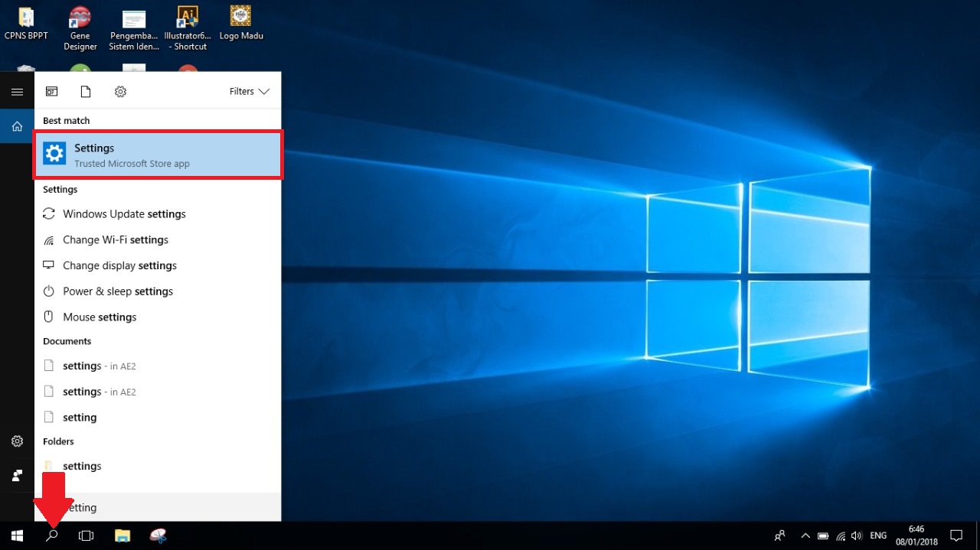Open the Settings app best match result
Screen dimensions: 980x550
158,155
